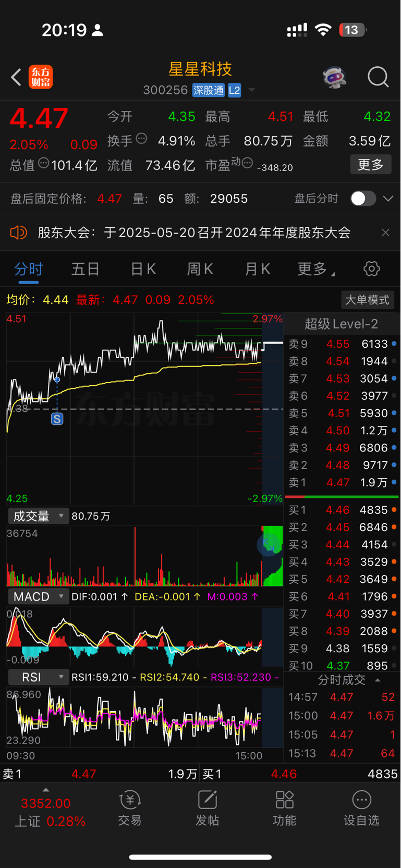This screenshot has height=868, width=401.
Task: Toggle the 盘后分时 switch
Action: pos(363,199)
